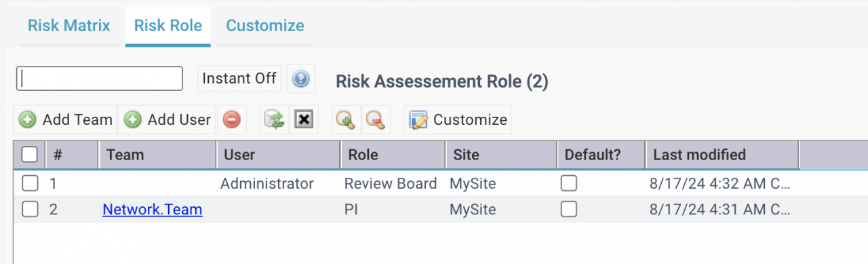The height and width of the screenshot is (264, 868).
Task: Click the Add Team green plus icon
Action: click(27, 120)
